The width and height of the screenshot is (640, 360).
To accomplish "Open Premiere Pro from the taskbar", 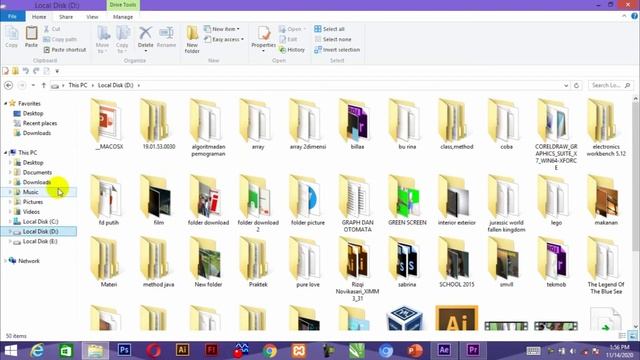I will (x=473, y=350).
